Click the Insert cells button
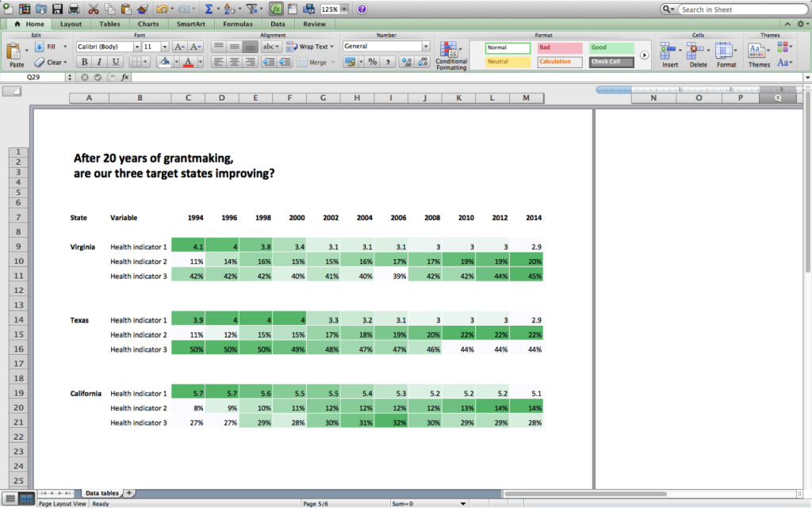812x508 pixels. coord(669,55)
